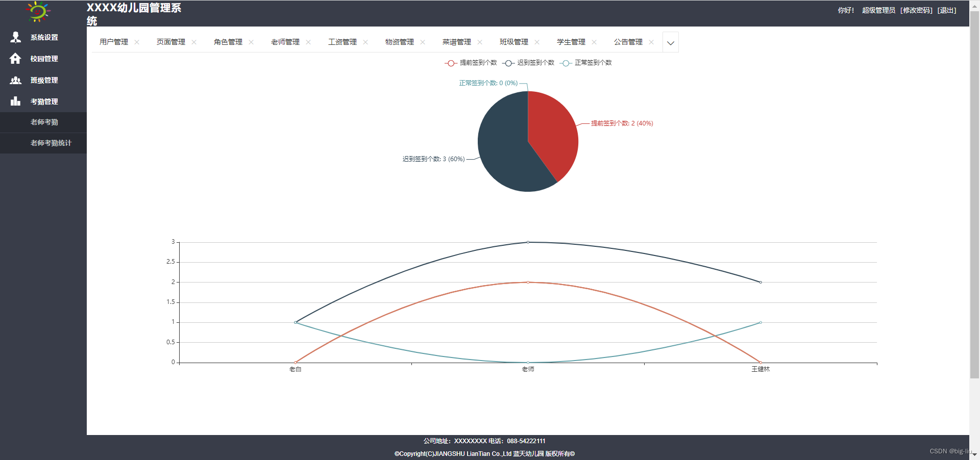Click the vertical page scrollbar thumb
Screen dimensions: 980x460
click(x=974, y=194)
